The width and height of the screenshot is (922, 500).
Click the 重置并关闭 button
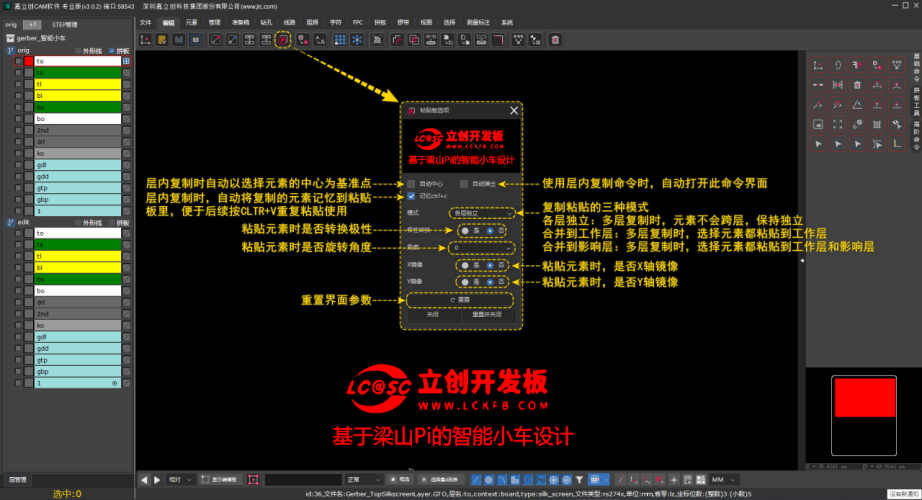point(487,315)
